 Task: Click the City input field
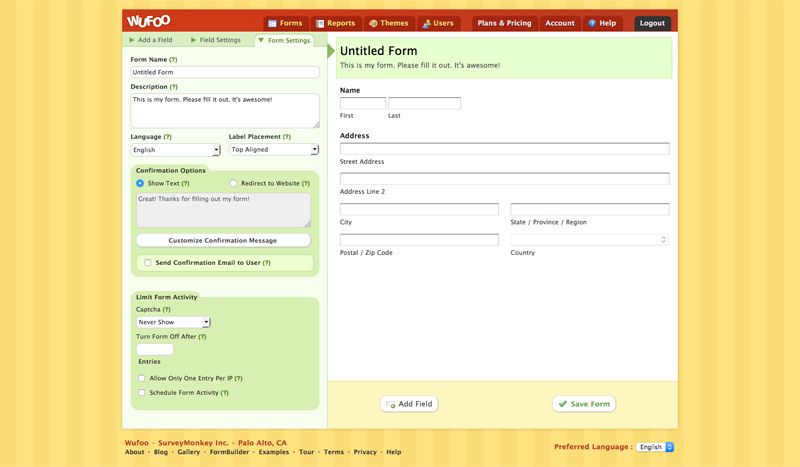click(419, 209)
